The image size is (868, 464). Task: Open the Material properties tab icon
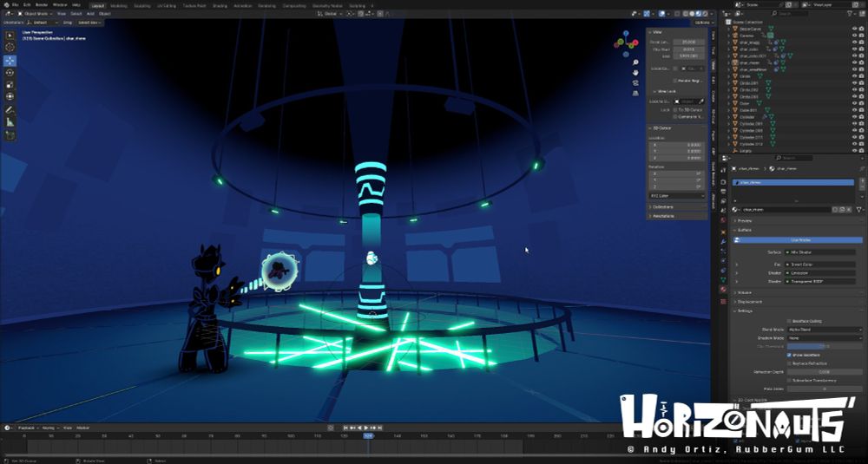tap(723, 289)
